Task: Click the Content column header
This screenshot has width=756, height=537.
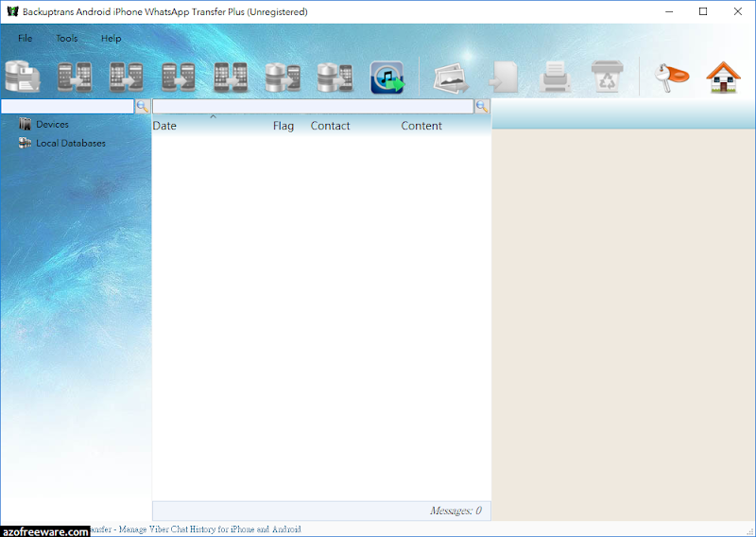Action: pyautogui.click(x=421, y=126)
